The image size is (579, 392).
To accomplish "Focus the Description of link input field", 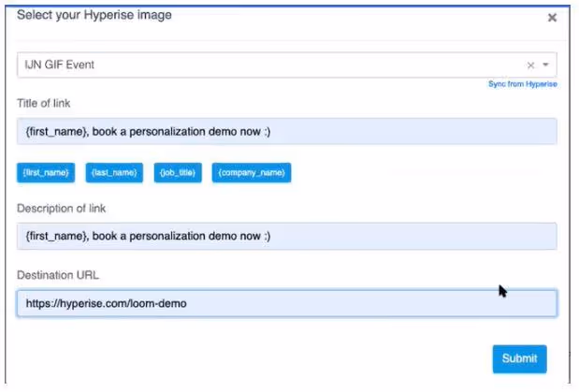I will pyautogui.click(x=286, y=236).
